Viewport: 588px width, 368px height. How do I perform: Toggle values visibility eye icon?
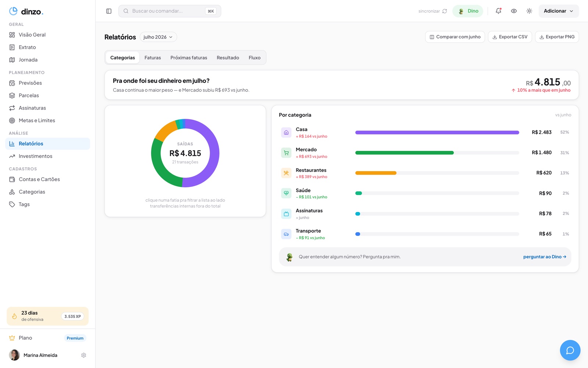click(x=514, y=11)
